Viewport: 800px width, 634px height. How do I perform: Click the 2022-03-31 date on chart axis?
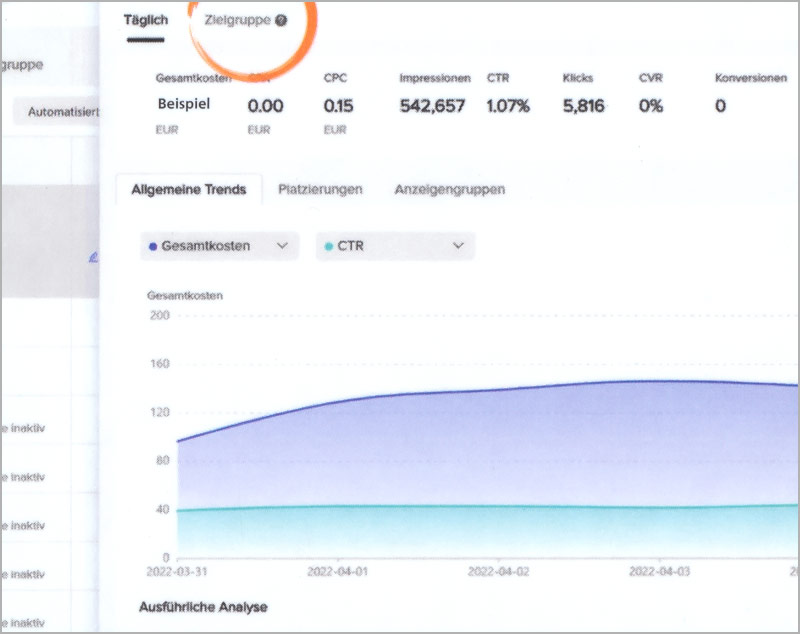pos(177,572)
